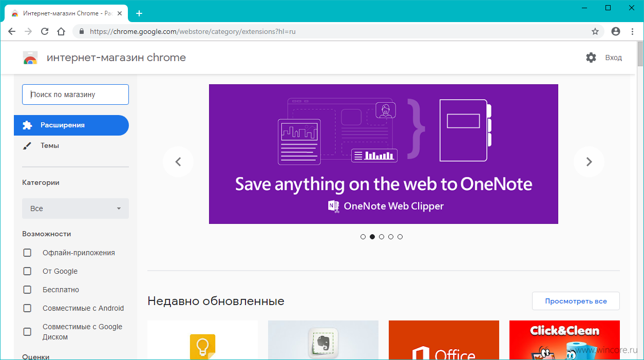Bookmark this page with the star icon
This screenshot has width=644, height=360.
(x=595, y=31)
